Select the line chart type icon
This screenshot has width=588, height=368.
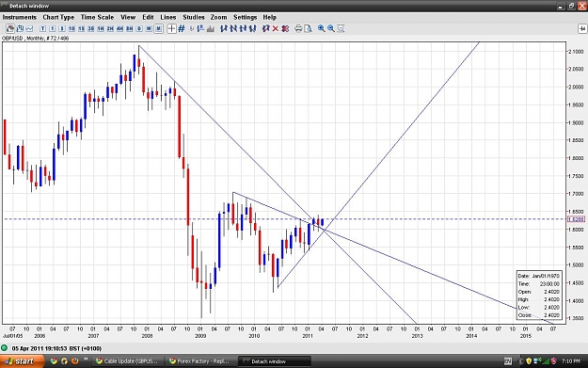tap(29, 28)
